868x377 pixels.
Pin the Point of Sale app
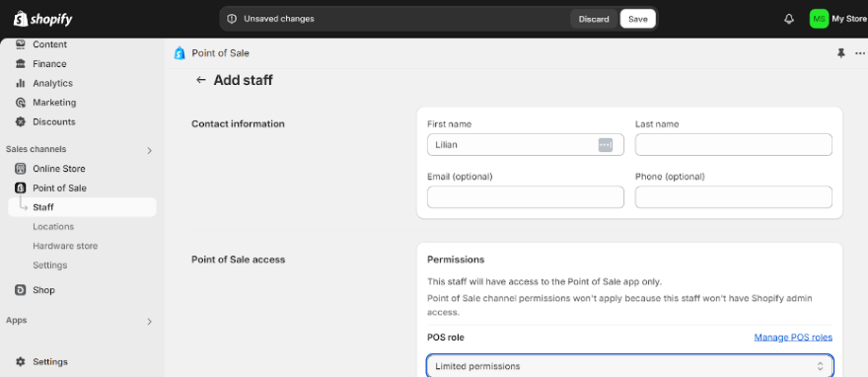[840, 53]
